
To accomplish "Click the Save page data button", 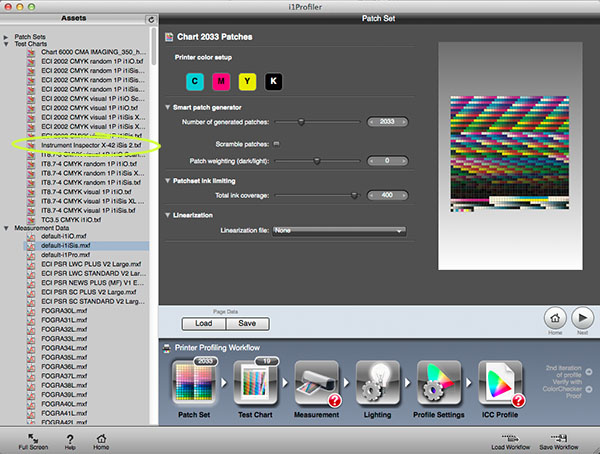I will 248,323.
